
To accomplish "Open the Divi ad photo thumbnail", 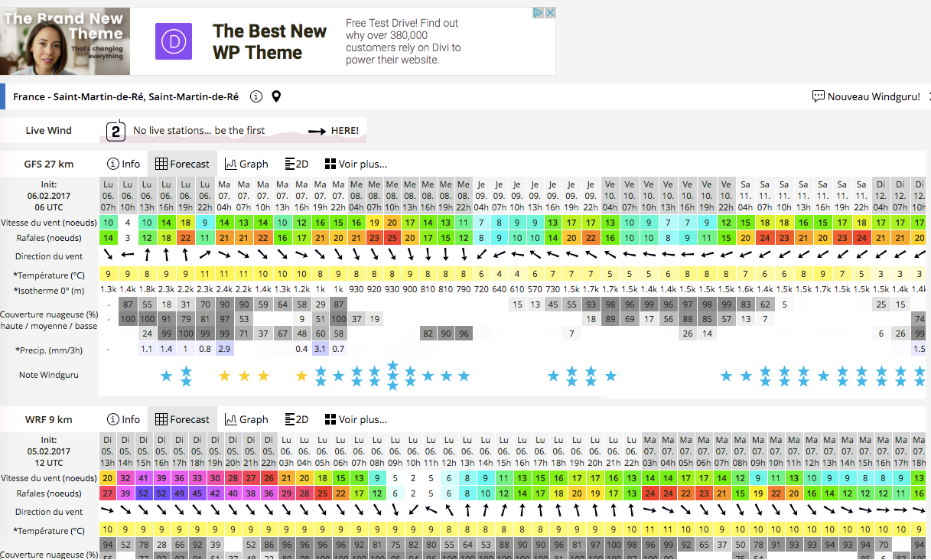I will 65,41.
